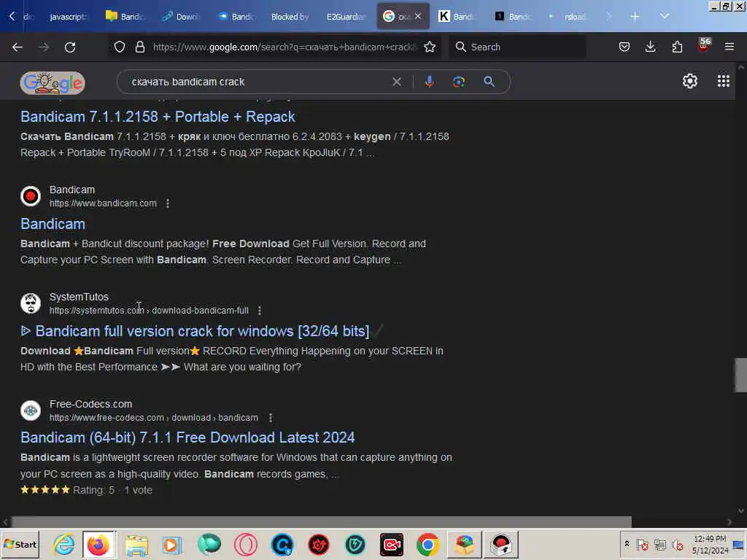The image size is (747, 560).
Task: Open the Google apps grid
Action: pyautogui.click(x=724, y=82)
